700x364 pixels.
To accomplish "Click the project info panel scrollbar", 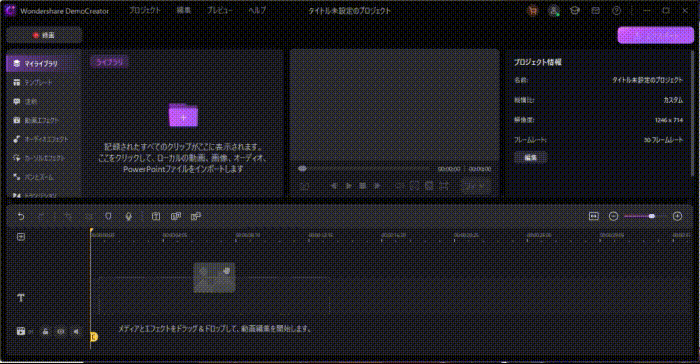I will click(x=692, y=114).
